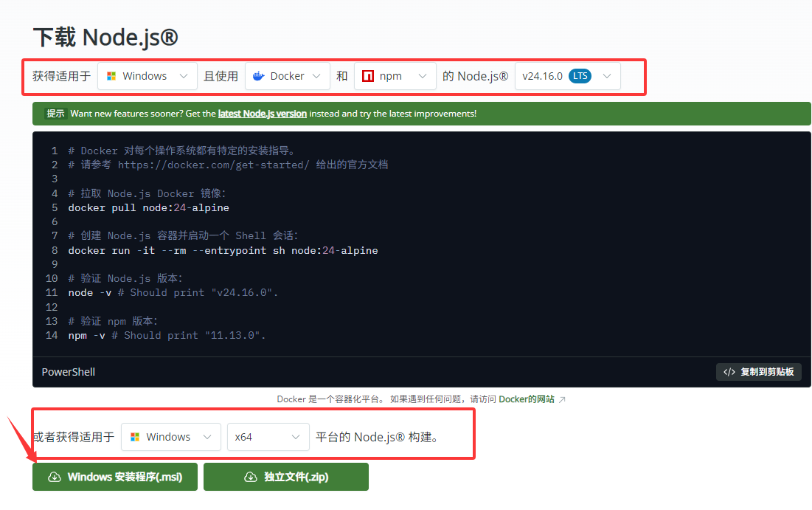Click the external link arrow after Docker的网站
The width and height of the screenshot is (812, 510).
(562, 399)
